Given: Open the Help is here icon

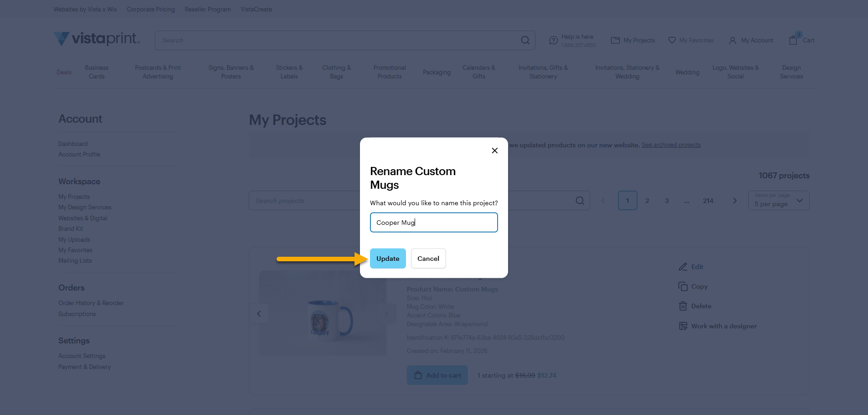Looking at the screenshot, I should pos(553,41).
